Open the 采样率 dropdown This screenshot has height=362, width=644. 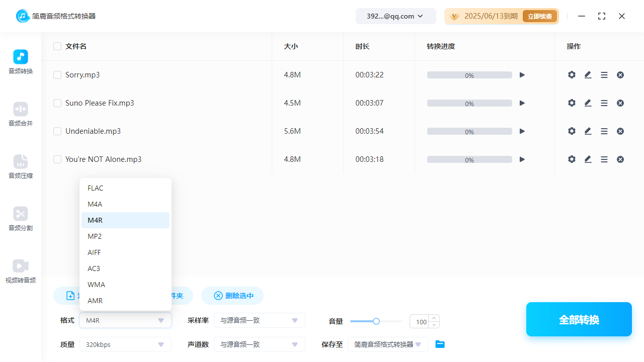(259, 320)
